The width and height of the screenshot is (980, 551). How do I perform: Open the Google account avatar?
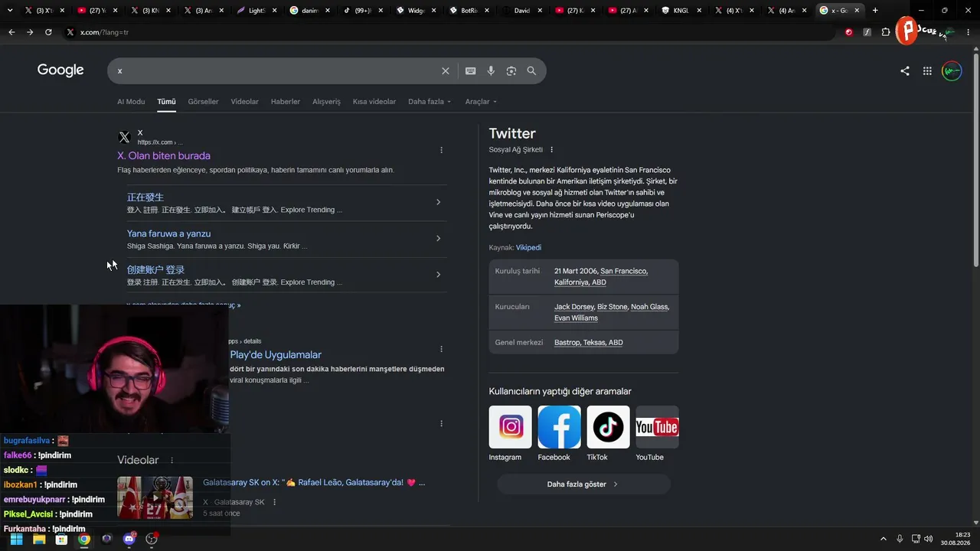point(952,71)
